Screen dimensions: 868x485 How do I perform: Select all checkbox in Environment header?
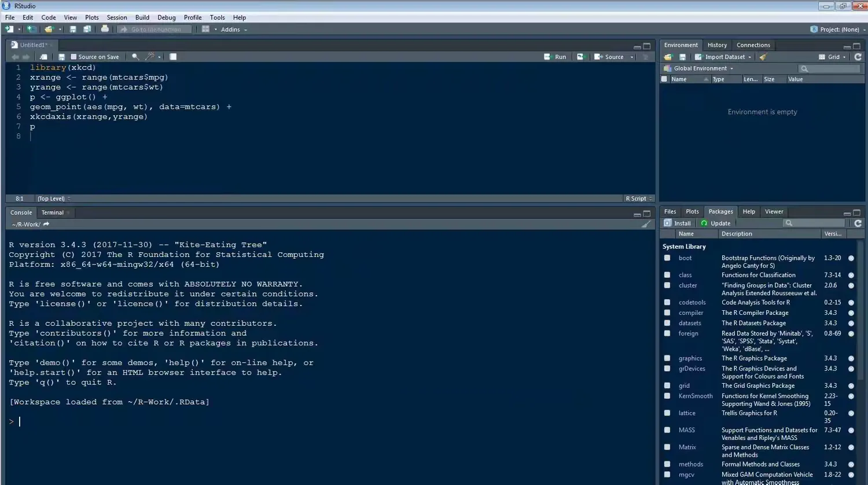(x=664, y=79)
